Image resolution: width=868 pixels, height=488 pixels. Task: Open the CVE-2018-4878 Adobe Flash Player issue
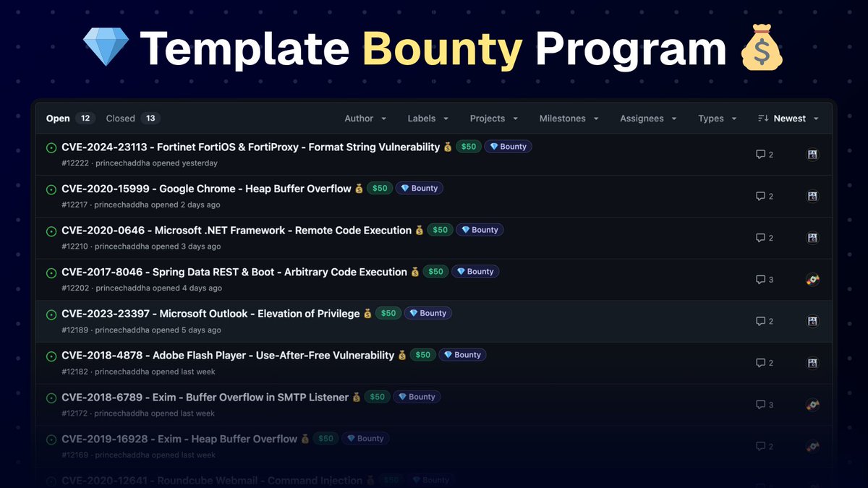tap(228, 356)
